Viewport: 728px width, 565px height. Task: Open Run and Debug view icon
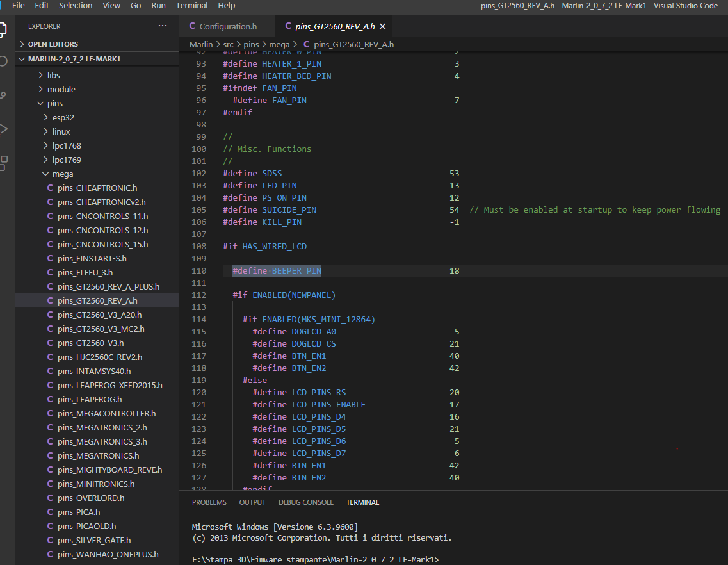(x=3, y=128)
